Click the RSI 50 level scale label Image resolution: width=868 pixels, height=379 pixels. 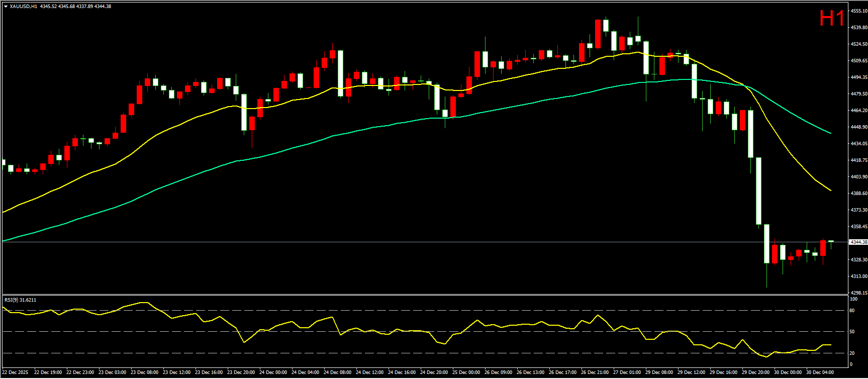pos(852,332)
